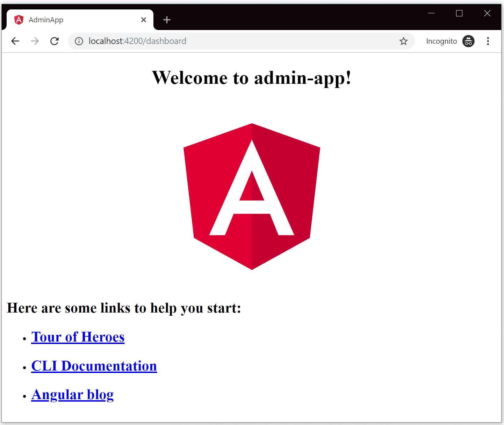
Task: Visit the Angular blog link
Action: 72,395
